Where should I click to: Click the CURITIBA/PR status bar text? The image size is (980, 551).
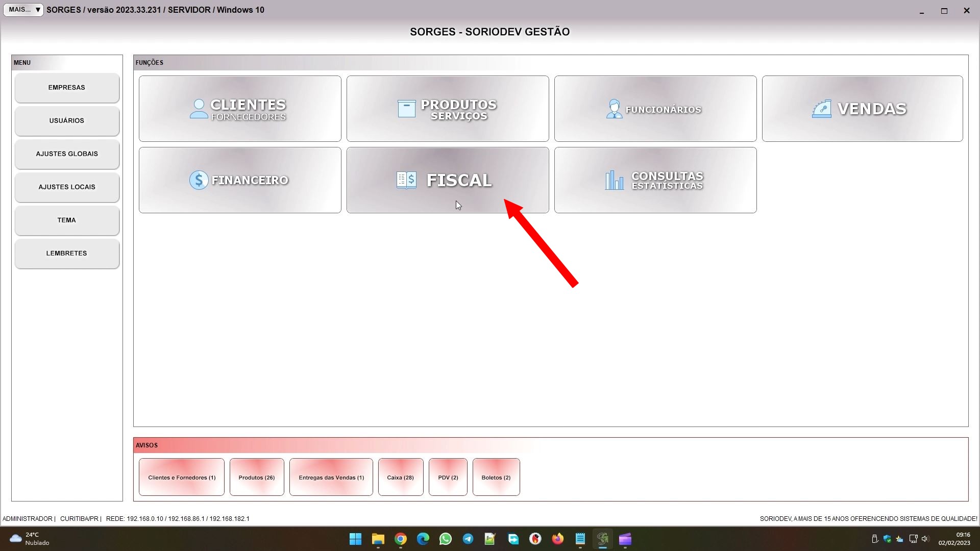click(x=79, y=519)
